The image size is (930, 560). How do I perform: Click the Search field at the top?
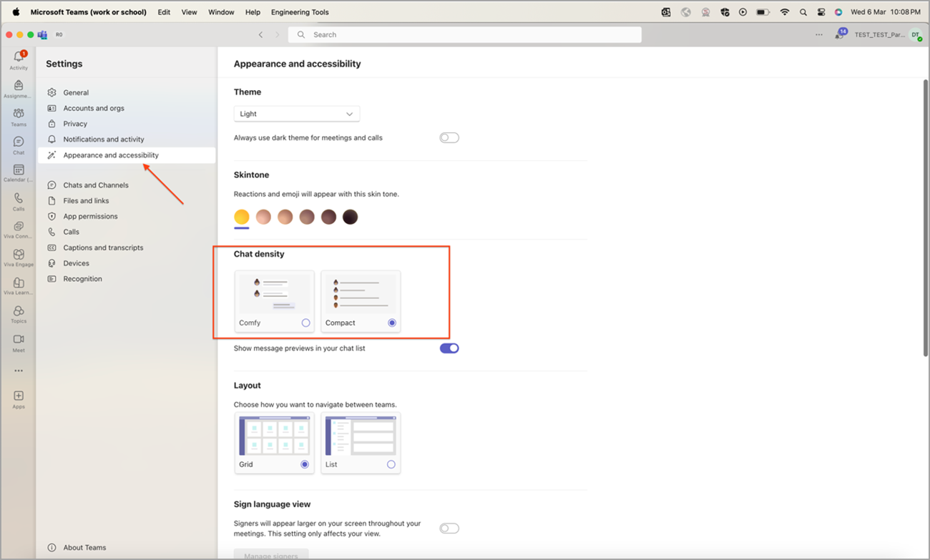[465, 34]
